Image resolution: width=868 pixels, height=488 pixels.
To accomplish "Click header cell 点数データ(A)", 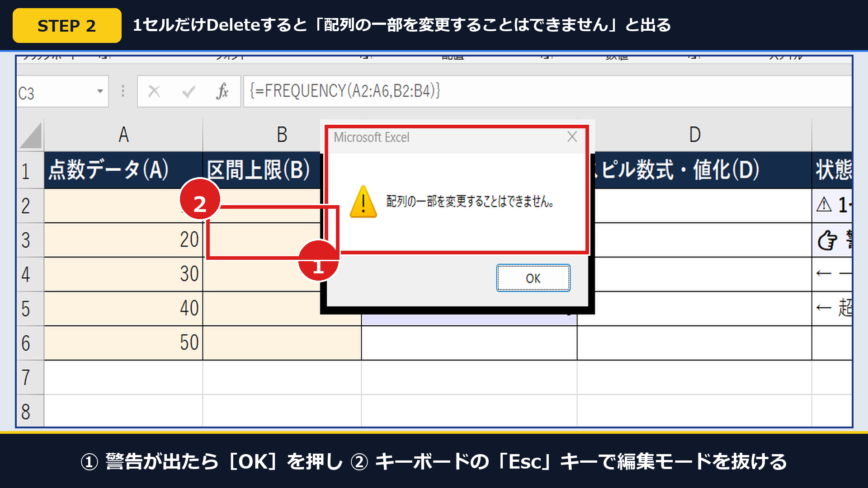I will pos(123,170).
